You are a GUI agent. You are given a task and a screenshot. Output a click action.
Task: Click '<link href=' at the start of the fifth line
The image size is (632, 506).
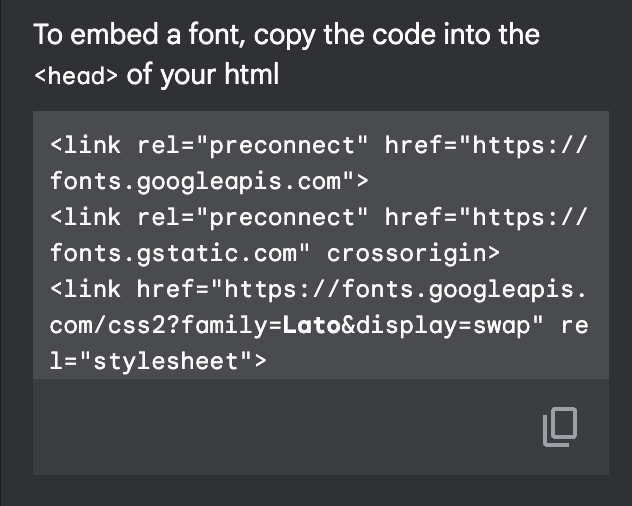click(x=138, y=289)
